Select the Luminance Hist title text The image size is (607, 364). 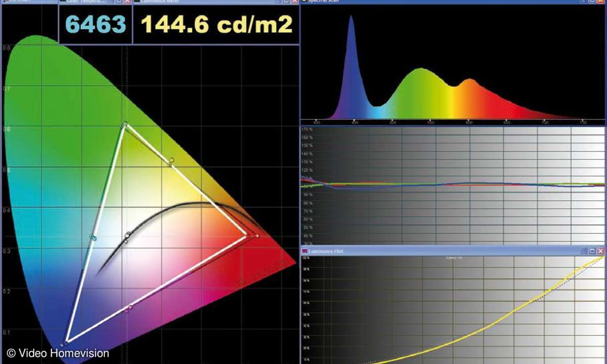pos(327,251)
